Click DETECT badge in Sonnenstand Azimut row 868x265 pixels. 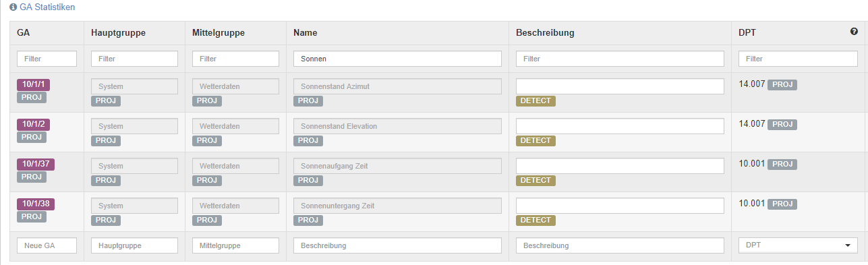pyautogui.click(x=536, y=101)
